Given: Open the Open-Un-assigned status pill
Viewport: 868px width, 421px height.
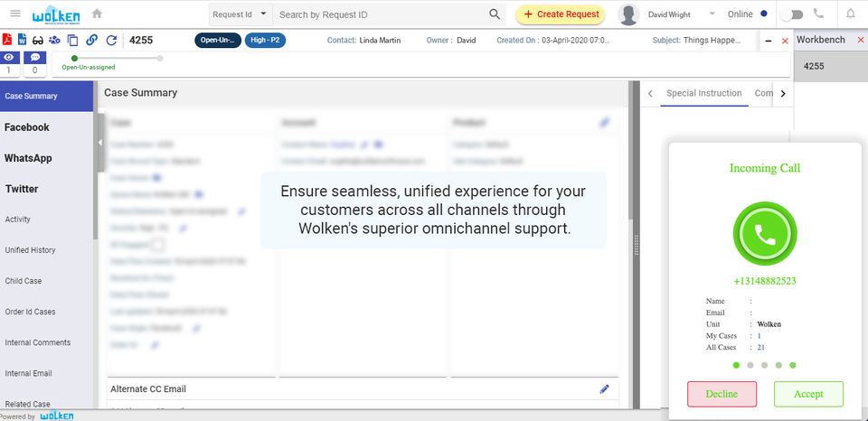Looking at the screenshot, I should tap(218, 41).
